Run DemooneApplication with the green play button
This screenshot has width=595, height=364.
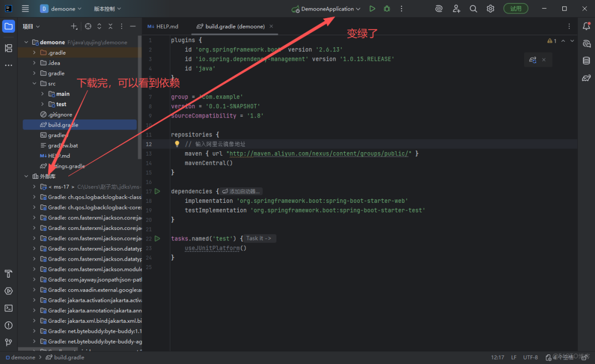click(372, 9)
